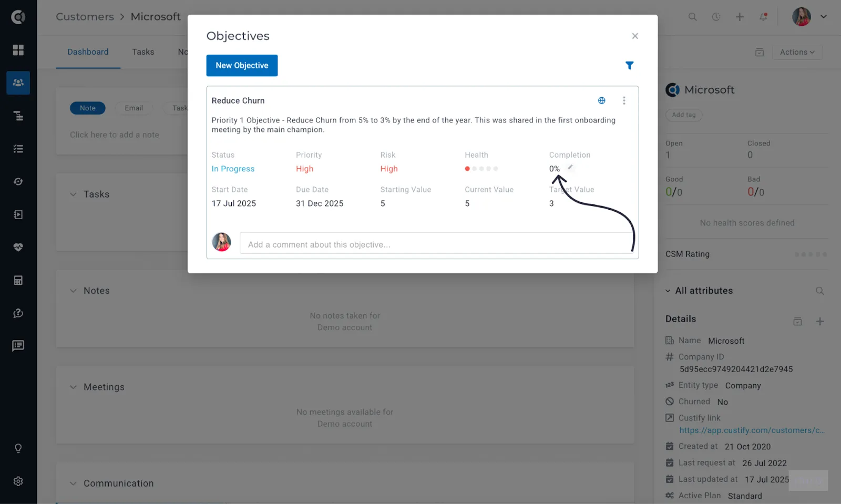This screenshot has height=504, width=841.
Task: Switch to the Tasks tab
Action: coord(143,52)
